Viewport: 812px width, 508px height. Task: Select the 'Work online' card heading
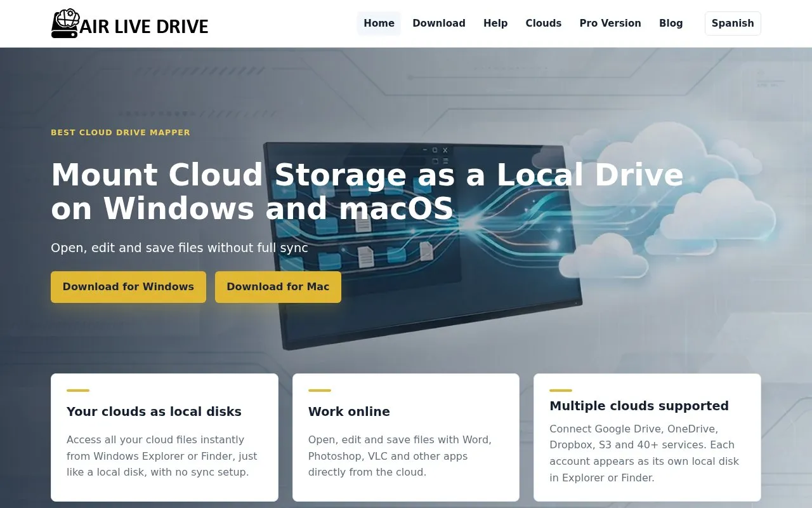pos(349,411)
